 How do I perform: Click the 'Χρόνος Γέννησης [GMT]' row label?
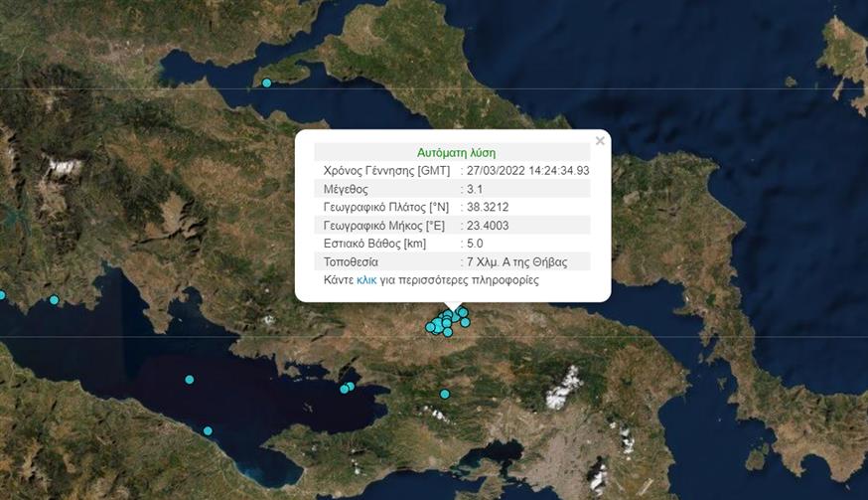tap(386, 170)
